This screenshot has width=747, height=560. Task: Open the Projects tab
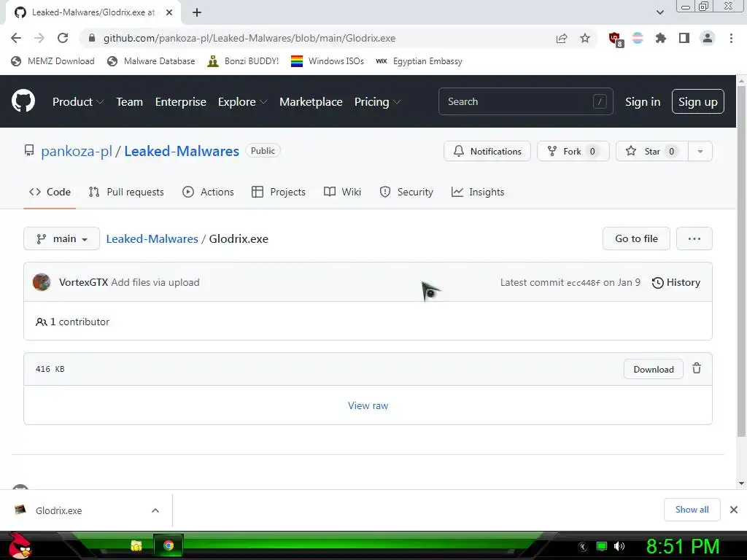[279, 192]
